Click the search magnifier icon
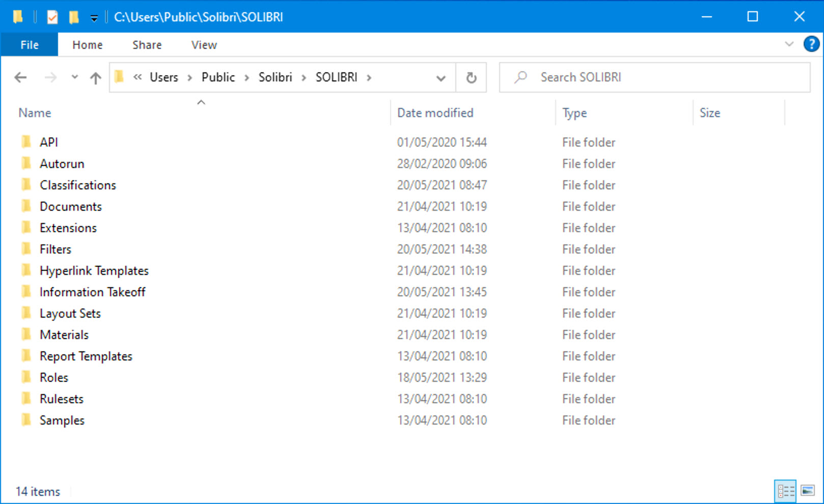 [520, 77]
